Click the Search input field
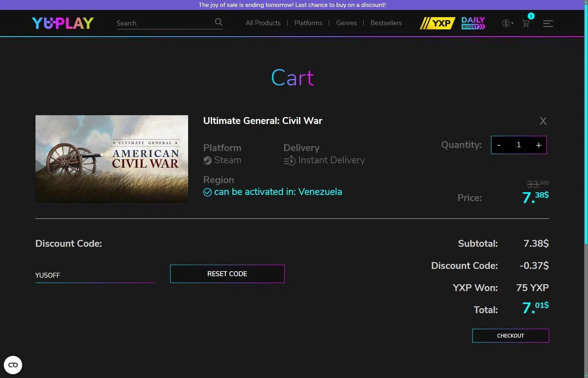Viewport: 588px width, 378px height. pos(164,23)
